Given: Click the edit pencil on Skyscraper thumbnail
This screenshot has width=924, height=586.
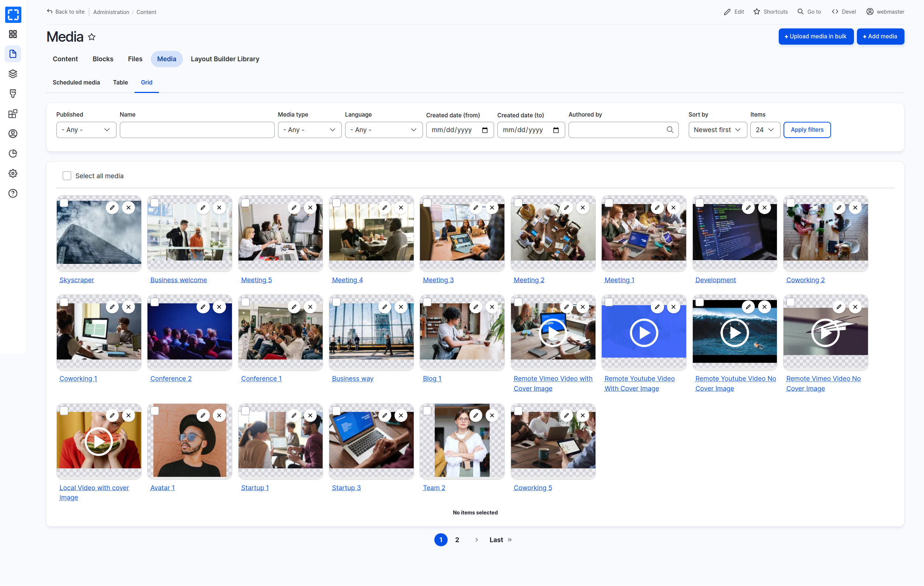Looking at the screenshot, I should tap(112, 208).
